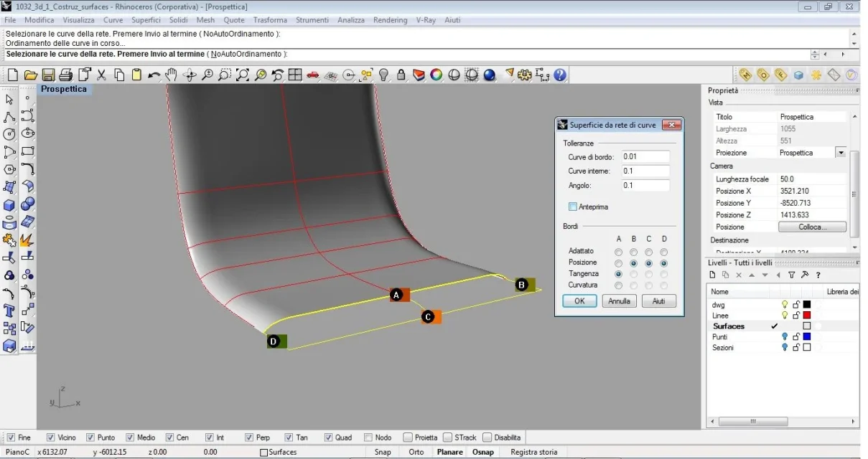Click the Print icon in toolbar
This screenshot has height=459, width=868.
(x=66, y=75)
